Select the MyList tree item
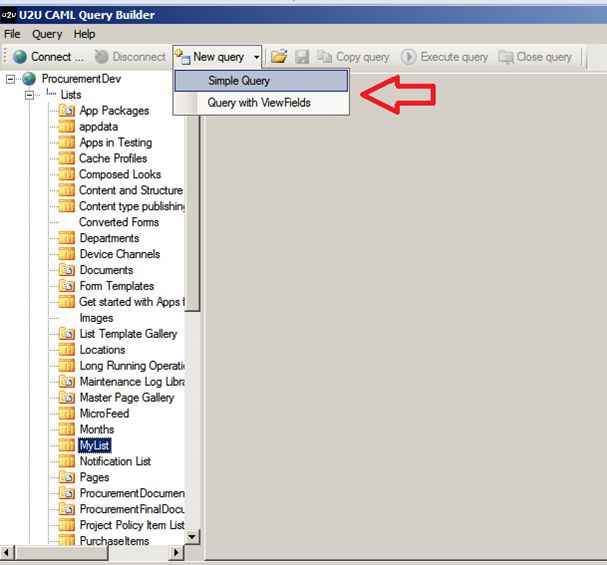 pyautogui.click(x=94, y=445)
